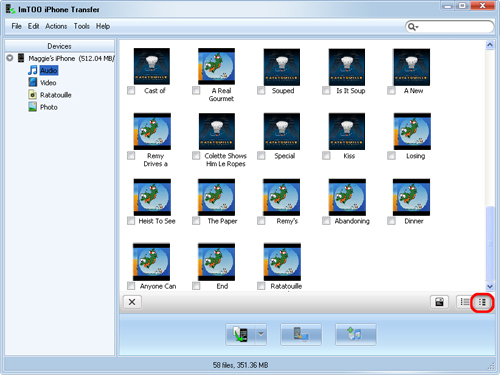Screen dimensions: 500x375
Task: Click the export to computer icon
Action: tap(301, 334)
